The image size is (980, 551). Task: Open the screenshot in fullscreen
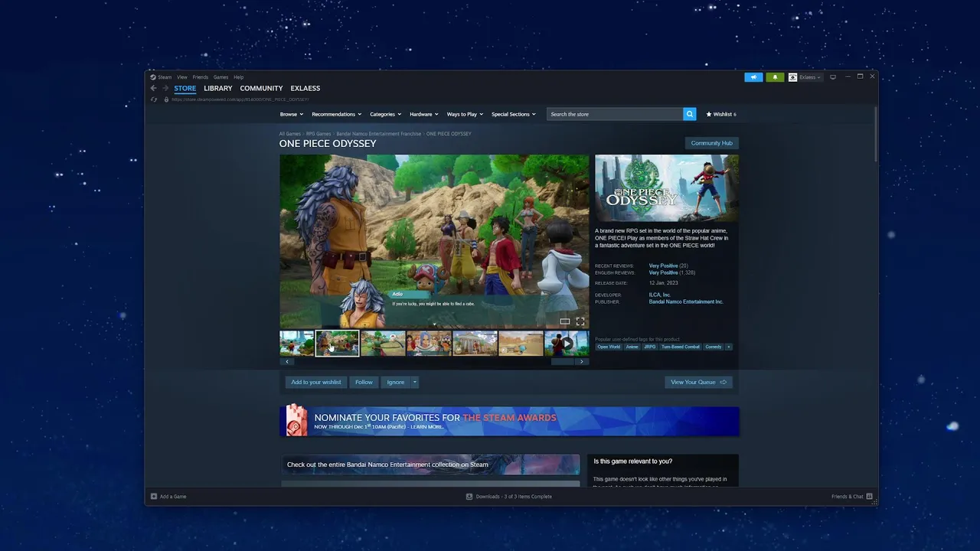(x=580, y=321)
